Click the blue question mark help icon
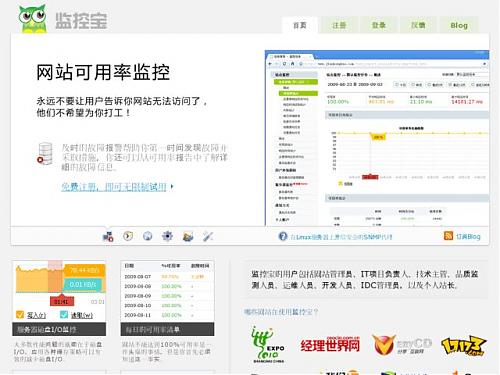 click(x=283, y=236)
